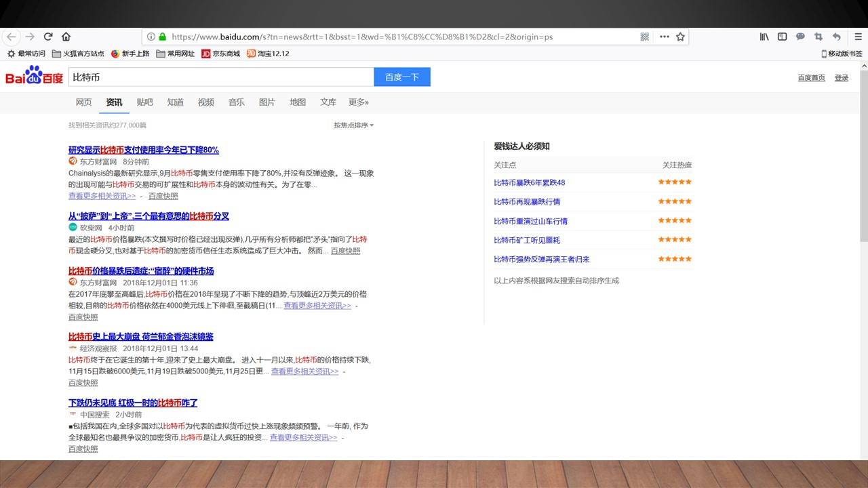
Task: Expand the 更多» category menu
Action: pyautogui.click(x=358, y=102)
